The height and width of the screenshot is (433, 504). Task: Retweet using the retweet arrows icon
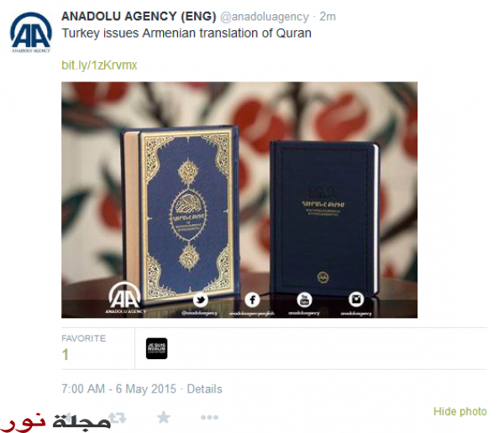point(118,418)
